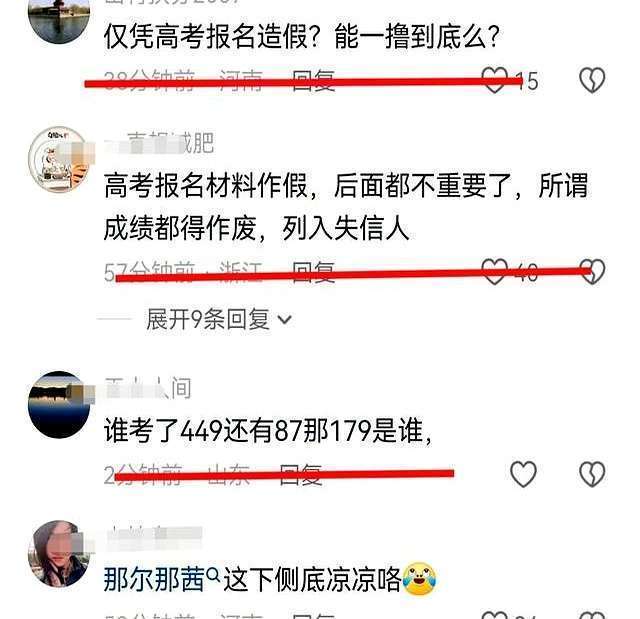The height and width of the screenshot is (619, 640).
Task: Click the search icon after 那尔那茜
Action: click(213, 575)
